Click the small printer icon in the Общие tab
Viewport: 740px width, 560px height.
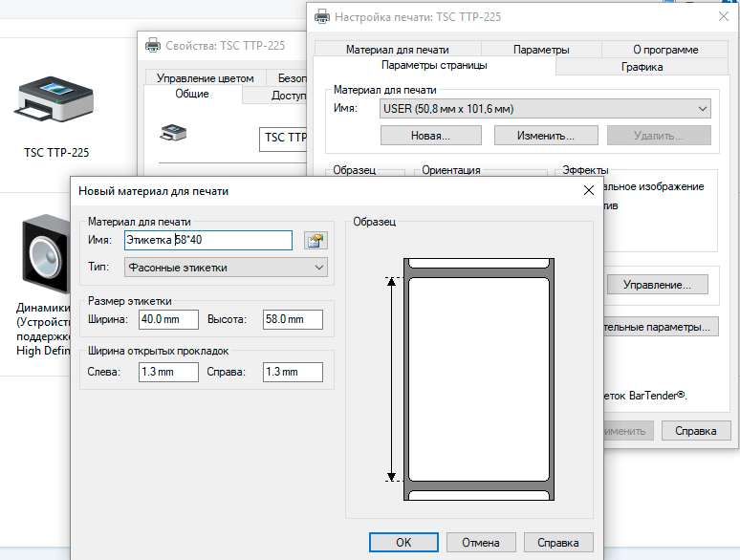tap(173, 133)
